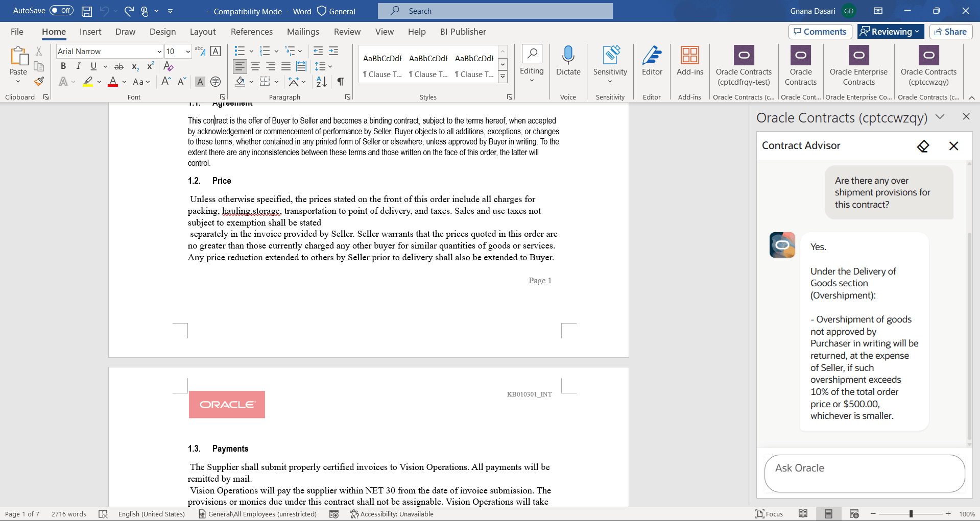This screenshot has width=980, height=521.
Task: Click the title bar Search box
Action: coord(495,11)
